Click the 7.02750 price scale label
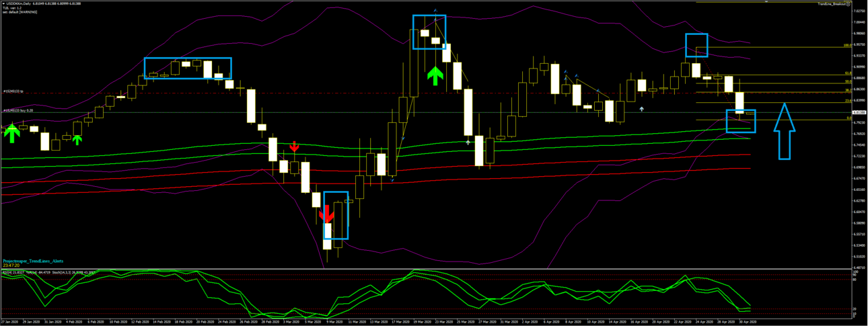Viewport: 868px width, 326px height. tap(859, 11)
